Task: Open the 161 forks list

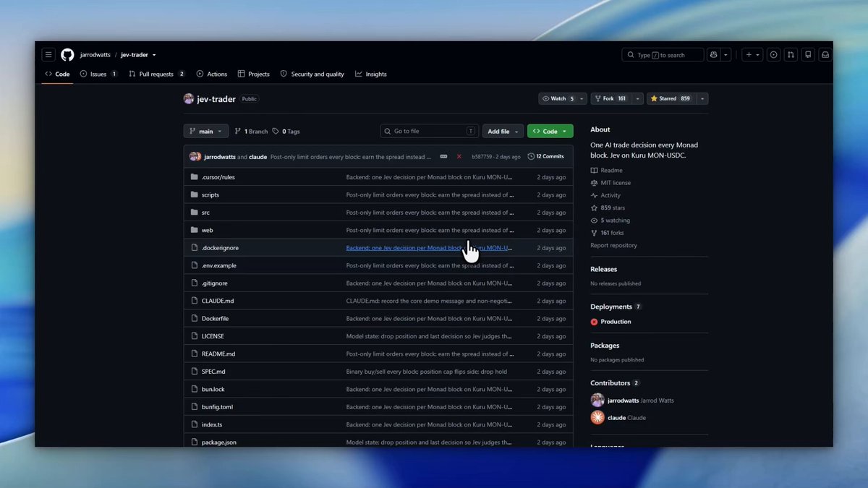Action: tap(608, 233)
